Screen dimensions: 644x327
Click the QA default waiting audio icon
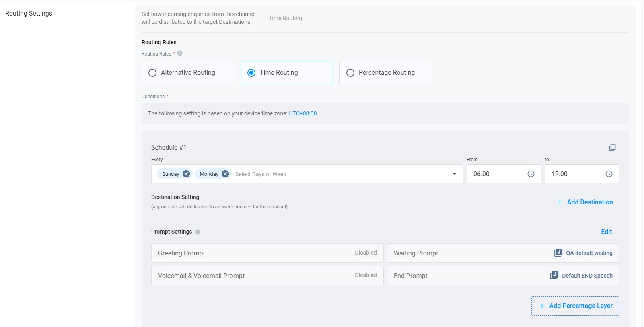coord(558,253)
